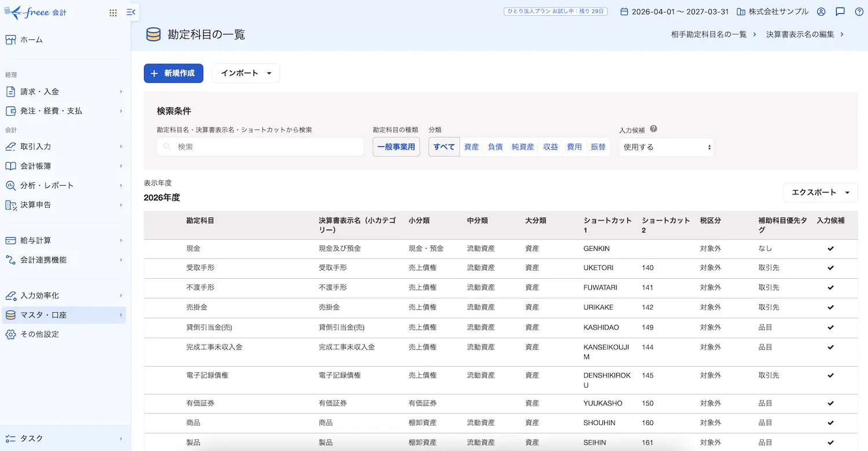Collapse the sidebar with the menu toggle icon

coord(131,12)
